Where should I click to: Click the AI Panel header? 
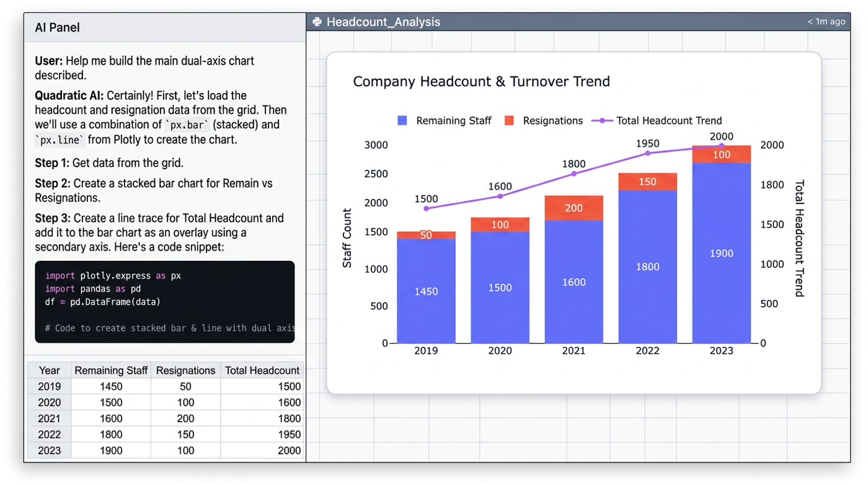164,27
